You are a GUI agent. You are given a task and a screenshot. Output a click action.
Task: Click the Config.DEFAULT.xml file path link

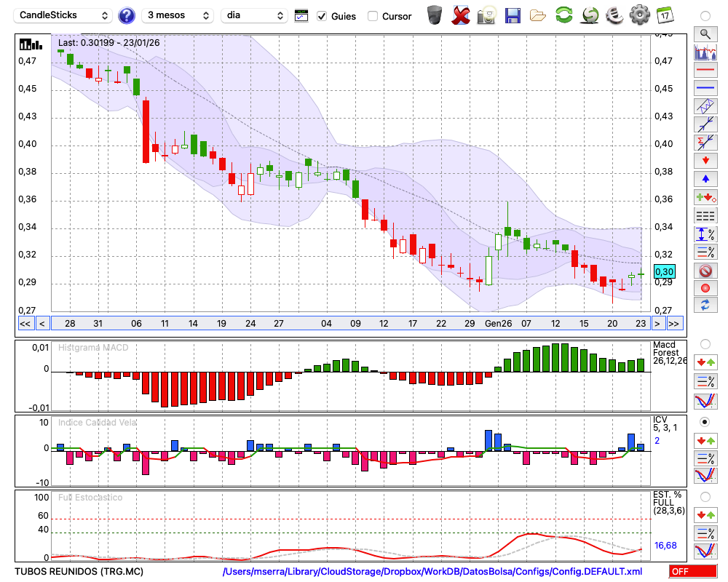tap(432, 571)
